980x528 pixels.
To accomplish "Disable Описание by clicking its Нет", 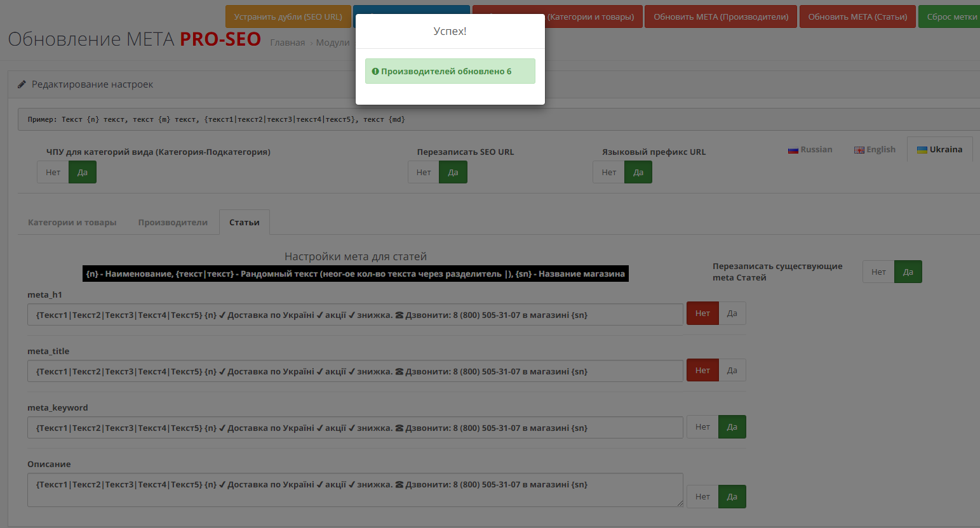I will 702,497.
